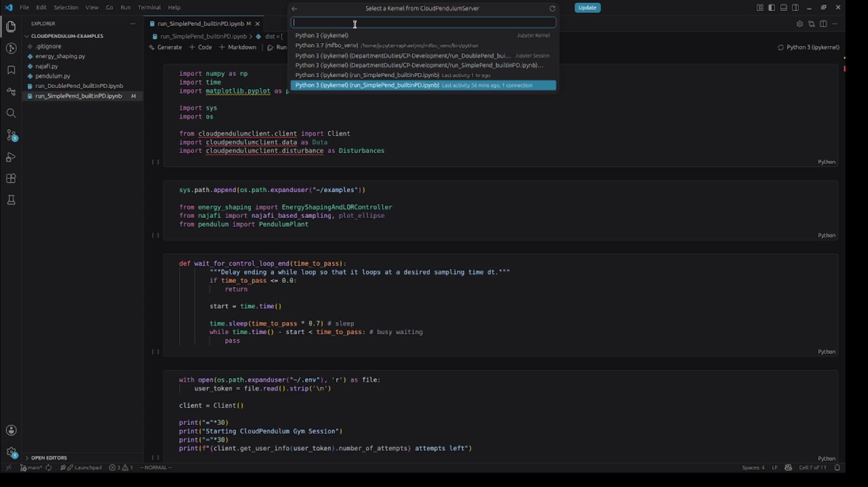Image resolution: width=868 pixels, height=487 pixels.
Task: Click the open changes icon in editor toolbar
Action: pyautogui.click(x=811, y=24)
